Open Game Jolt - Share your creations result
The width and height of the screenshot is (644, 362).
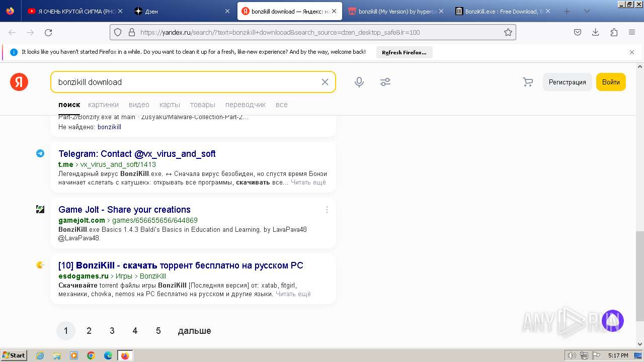pos(124,210)
